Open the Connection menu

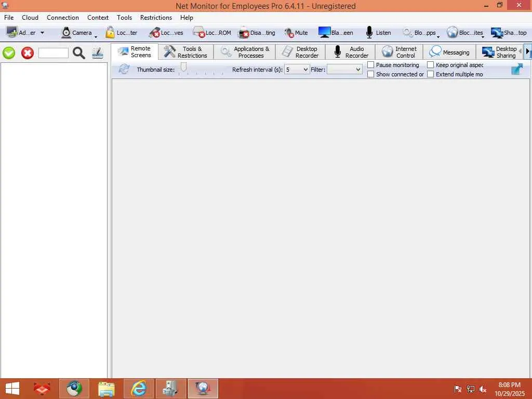click(x=63, y=18)
